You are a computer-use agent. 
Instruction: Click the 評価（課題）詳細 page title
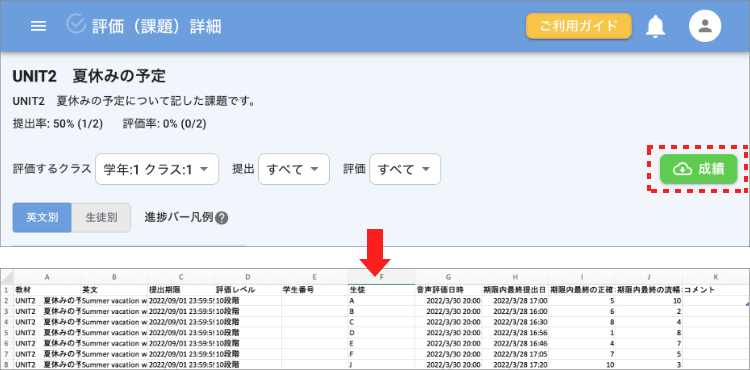(156, 26)
